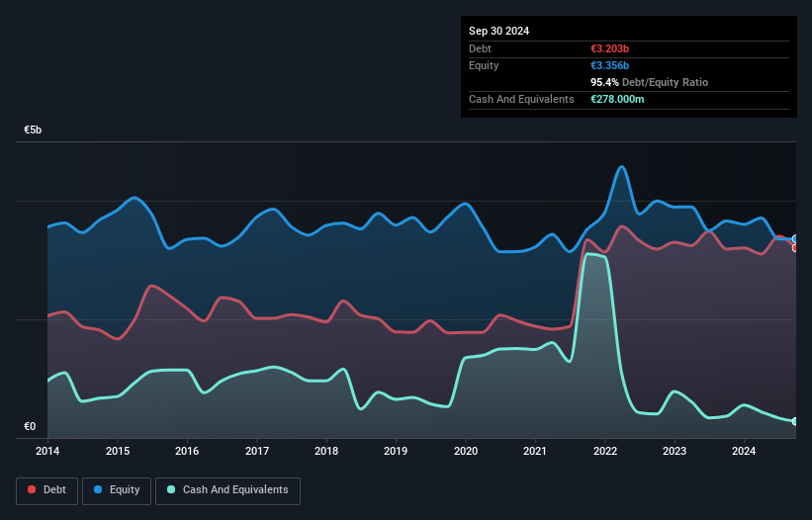Image resolution: width=812 pixels, height=520 pixels.
Task: Click the €3.356b equity value
Action: (x=609, y=65)
